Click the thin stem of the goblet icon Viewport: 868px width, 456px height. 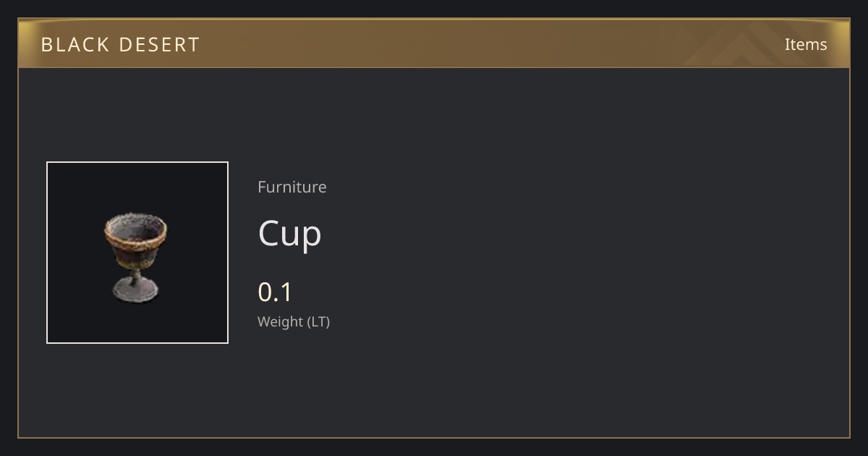pos(135,275)
